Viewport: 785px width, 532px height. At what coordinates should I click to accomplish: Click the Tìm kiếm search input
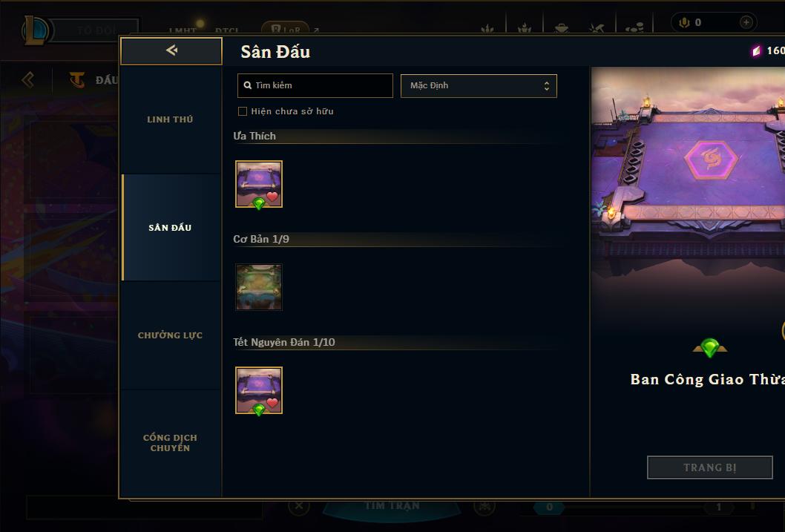click(315, 85)
